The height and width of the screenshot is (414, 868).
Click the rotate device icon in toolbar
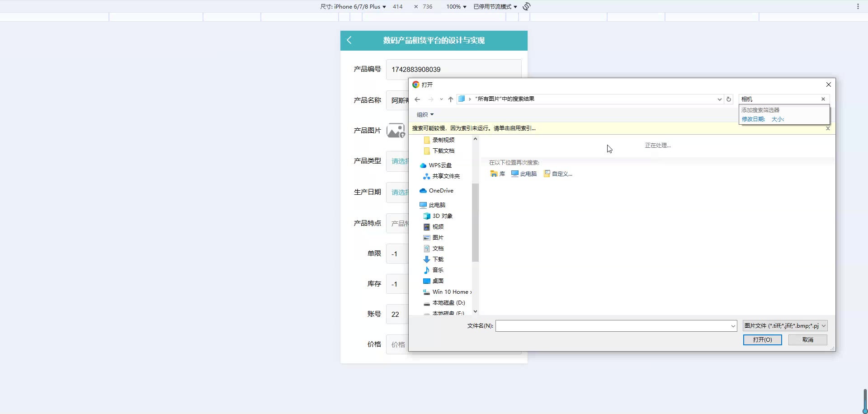[x=527, y=6]
